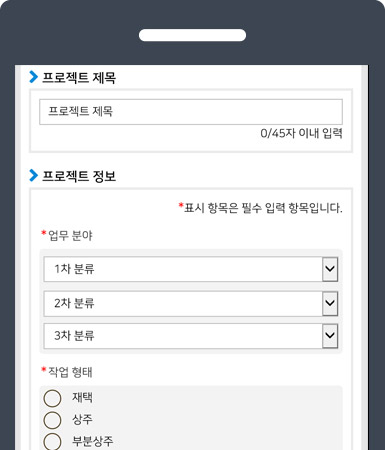Click the blue chevron beside 프로젝트 정보 heading
This screenshot has width=385, height=450.
click(x=33, y=175)
